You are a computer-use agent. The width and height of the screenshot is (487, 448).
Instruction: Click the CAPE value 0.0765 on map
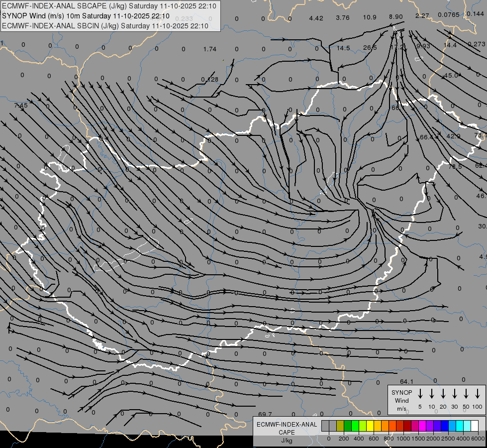point(449,14)
